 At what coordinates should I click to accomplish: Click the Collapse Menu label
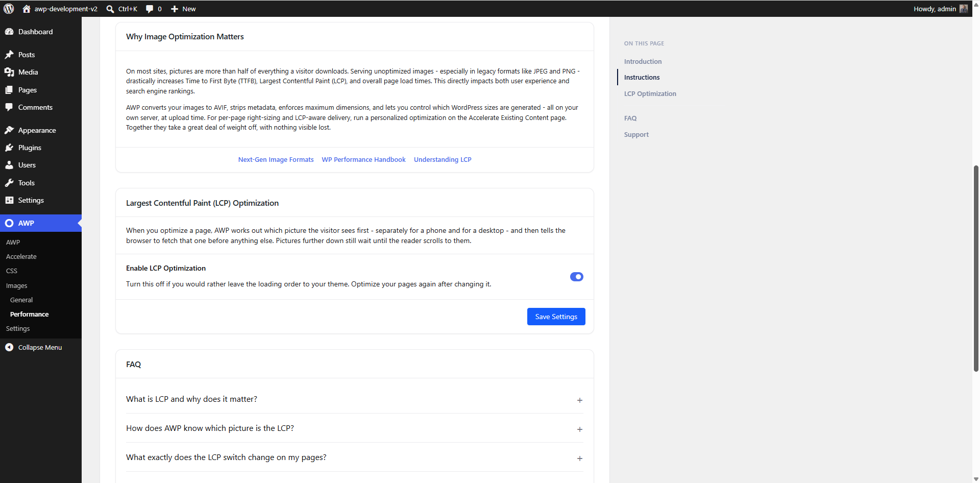[x=40, y=347]
